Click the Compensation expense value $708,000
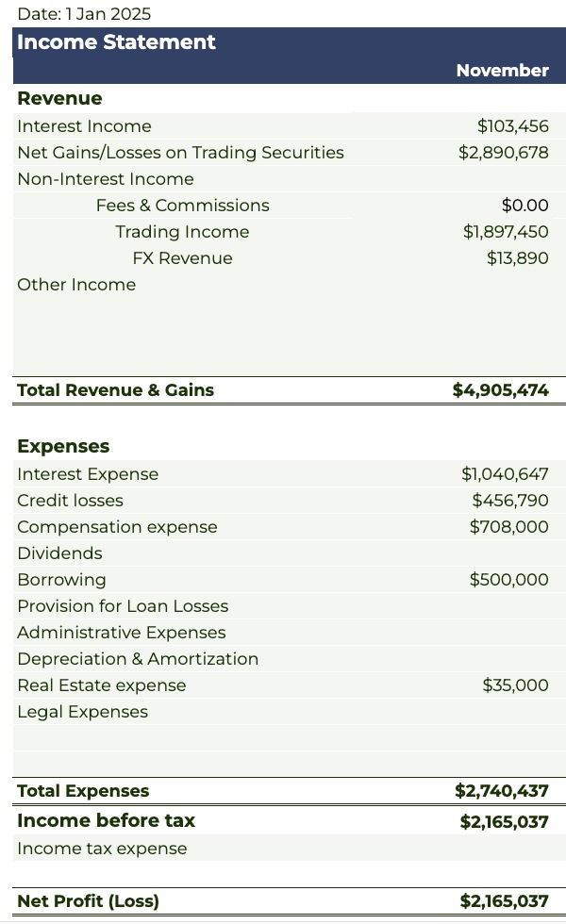 [508, 527]
